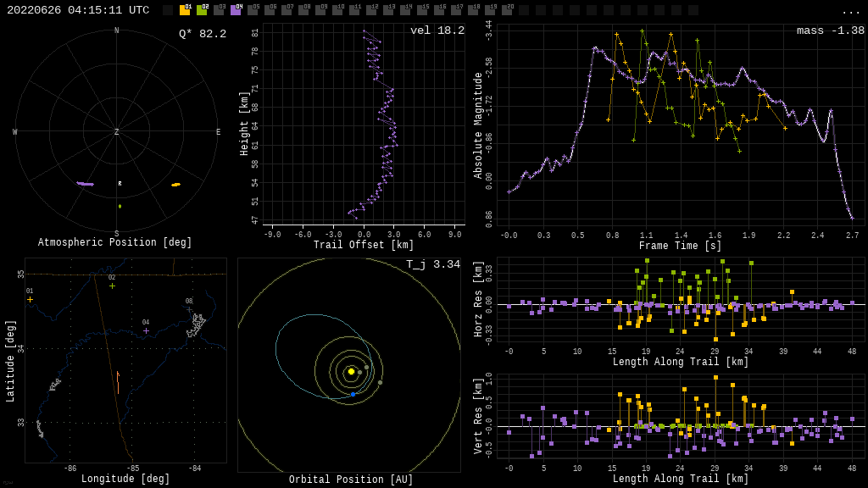
Task: Click the yellow Sun in orbital plot
Action: click(351, 371)
